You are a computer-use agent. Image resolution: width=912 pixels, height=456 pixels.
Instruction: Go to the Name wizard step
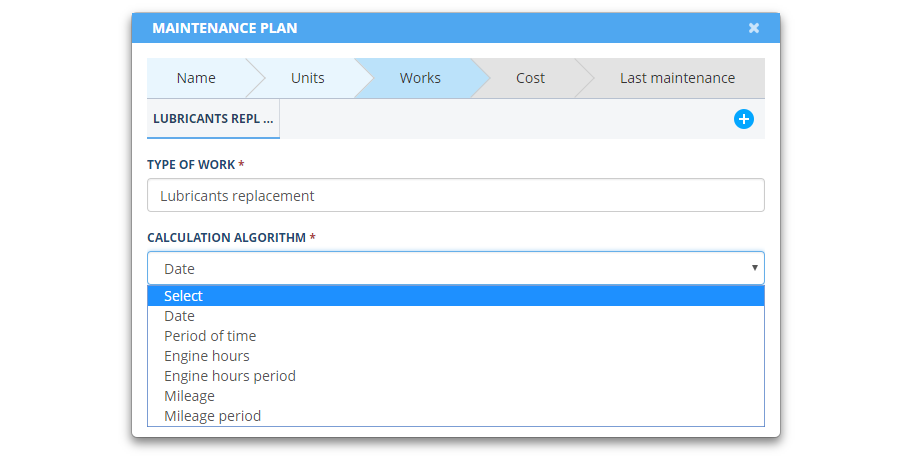196,78
